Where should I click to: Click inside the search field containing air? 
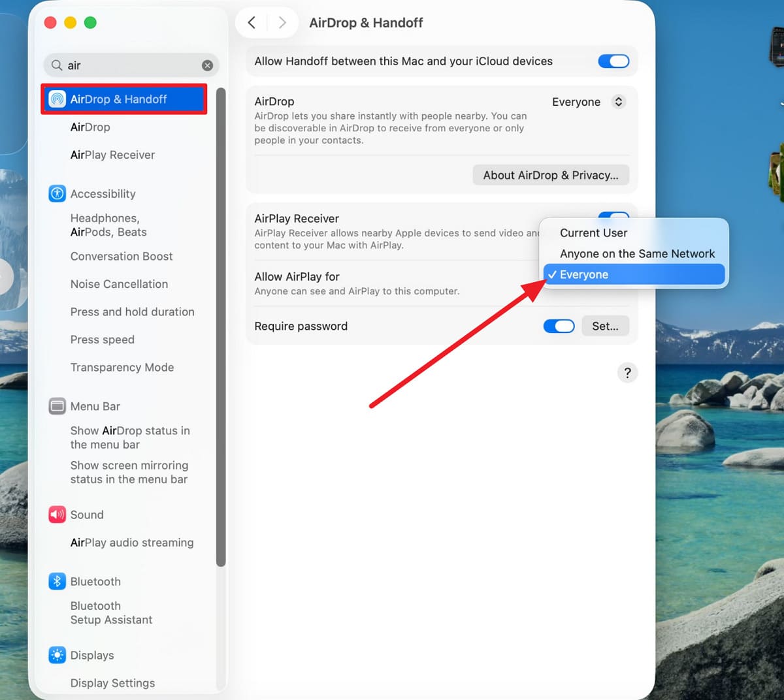pos(131,65)
